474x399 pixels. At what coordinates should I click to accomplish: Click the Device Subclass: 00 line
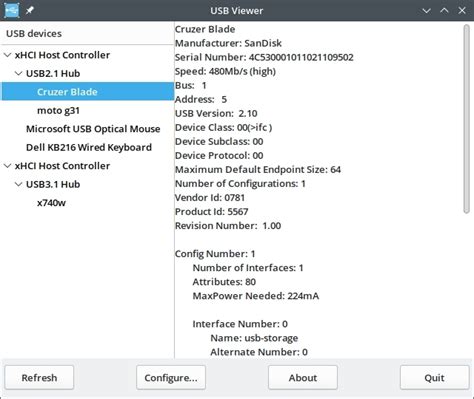(219, 141)
